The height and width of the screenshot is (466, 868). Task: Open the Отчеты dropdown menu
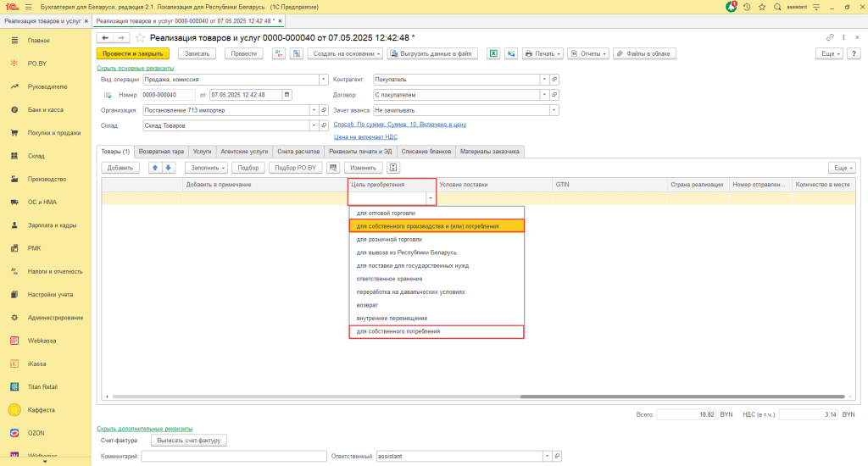(x=588, y=53)
